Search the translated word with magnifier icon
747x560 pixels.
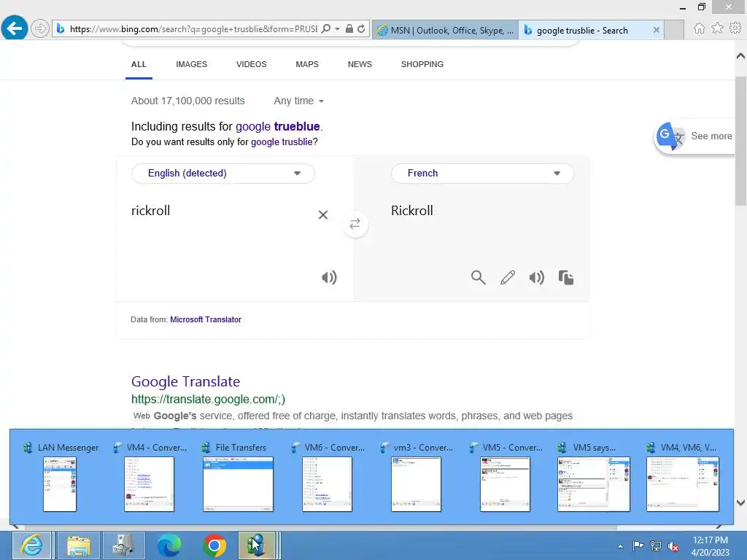tap(479, 277)
